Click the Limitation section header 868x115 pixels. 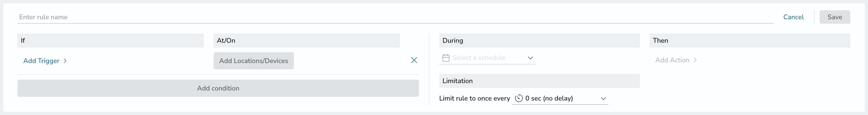(539, 81)
